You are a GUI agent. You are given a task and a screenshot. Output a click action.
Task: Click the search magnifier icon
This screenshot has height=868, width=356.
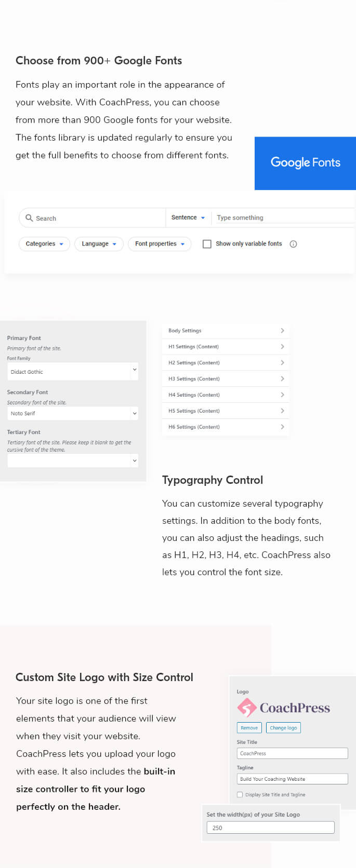point(29,218)
